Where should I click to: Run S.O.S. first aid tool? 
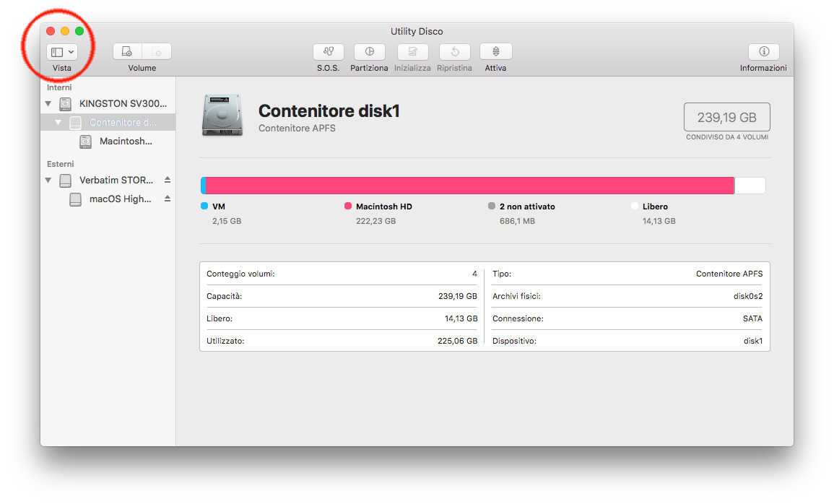(328, 51)
